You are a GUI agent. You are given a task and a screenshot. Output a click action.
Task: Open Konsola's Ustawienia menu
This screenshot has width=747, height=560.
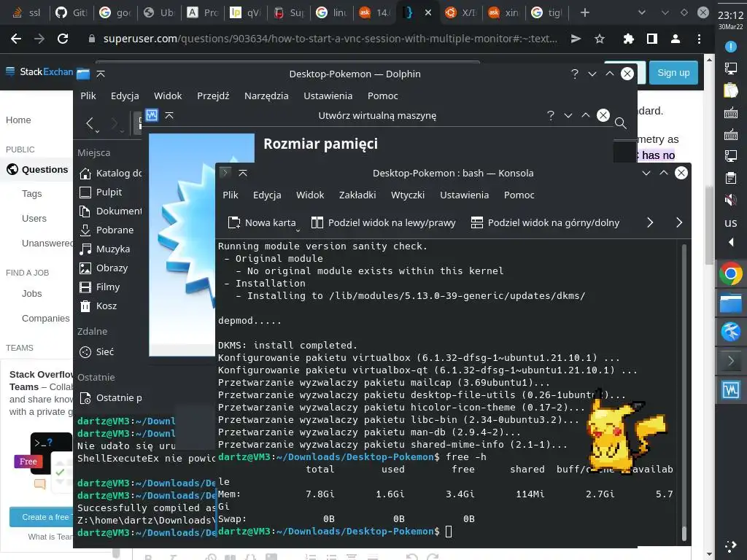coord(464,195)
